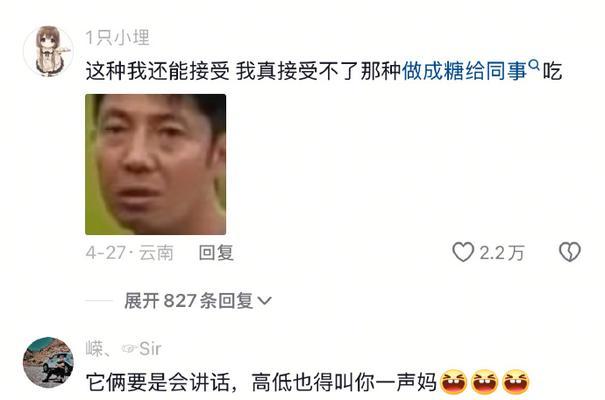Reply with the 回复 button
This screenshot has height=400, width=605.
(216, 253)
